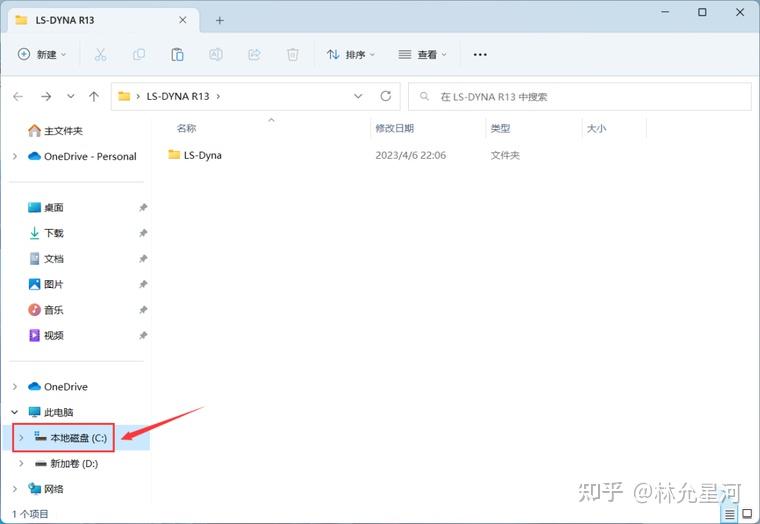Screen dimensions: 760x524
Task: Select the LS-Dyna folder
Action: pyautogui.click(x=195, y=155)
